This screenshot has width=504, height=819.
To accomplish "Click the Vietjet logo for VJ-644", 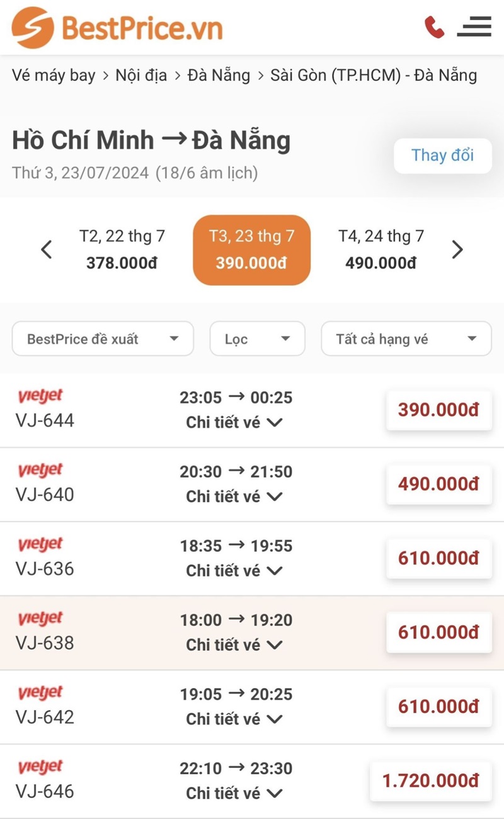I will [x=40, y=396].
